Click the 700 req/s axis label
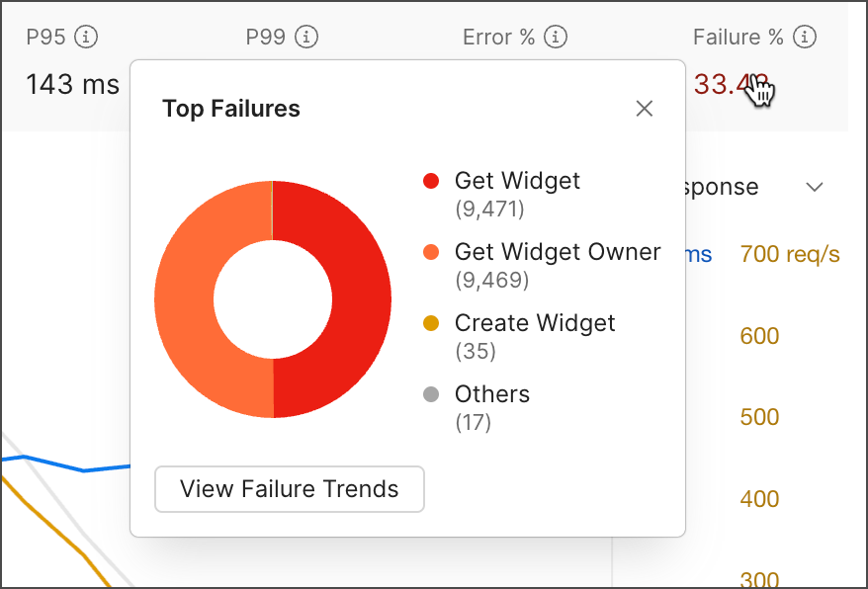Viewport: 868px width, 589px height. coord(789,253)
